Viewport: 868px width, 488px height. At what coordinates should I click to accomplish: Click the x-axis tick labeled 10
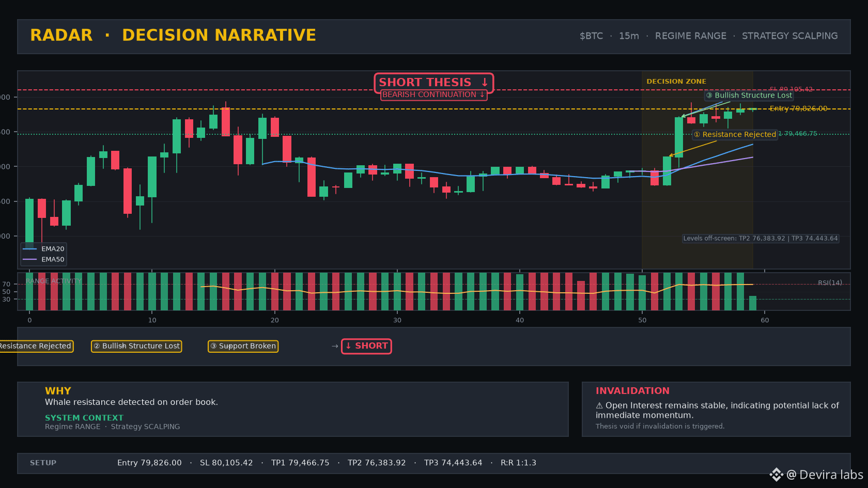152,320
